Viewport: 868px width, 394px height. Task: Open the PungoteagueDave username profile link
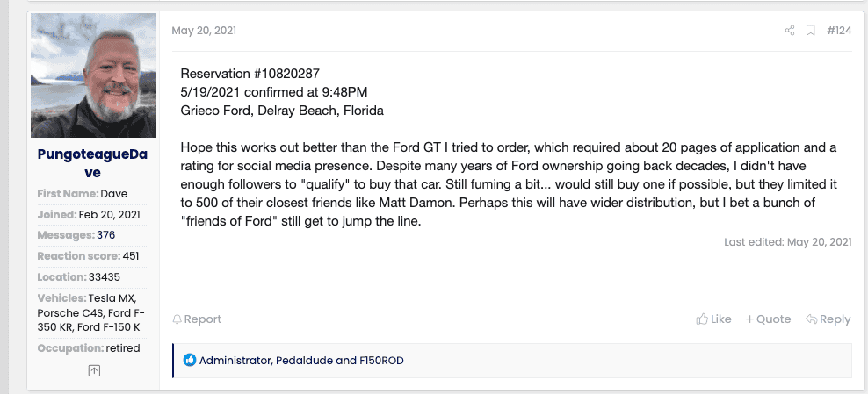[93, 164]
